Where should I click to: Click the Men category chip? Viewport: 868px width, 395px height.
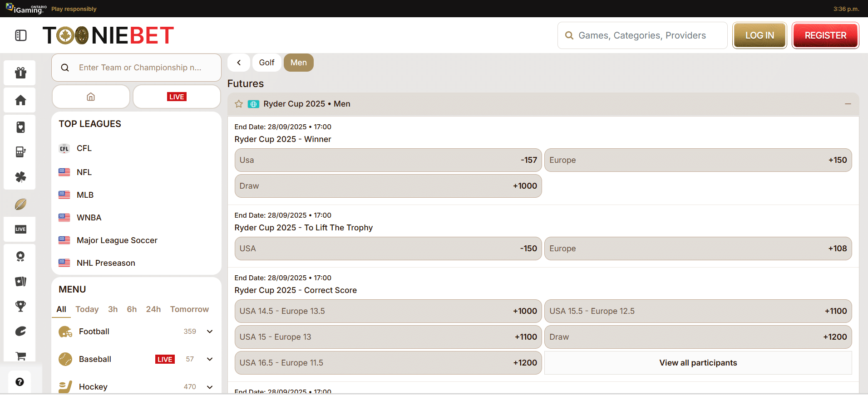coord(298,63)
